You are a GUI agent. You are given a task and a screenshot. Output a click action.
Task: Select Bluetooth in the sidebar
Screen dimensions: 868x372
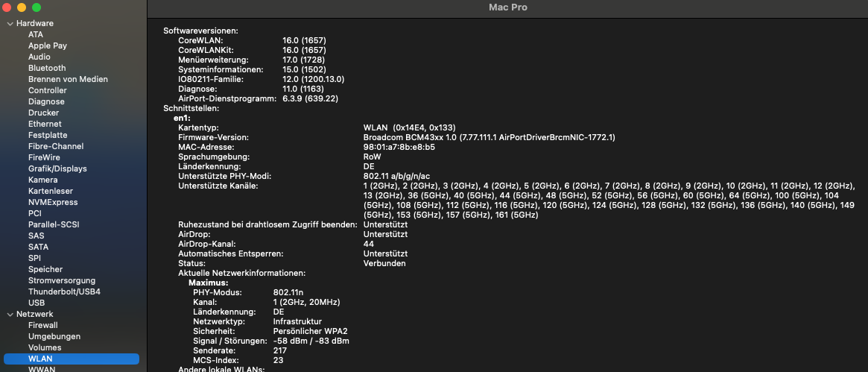coord(47,68)
